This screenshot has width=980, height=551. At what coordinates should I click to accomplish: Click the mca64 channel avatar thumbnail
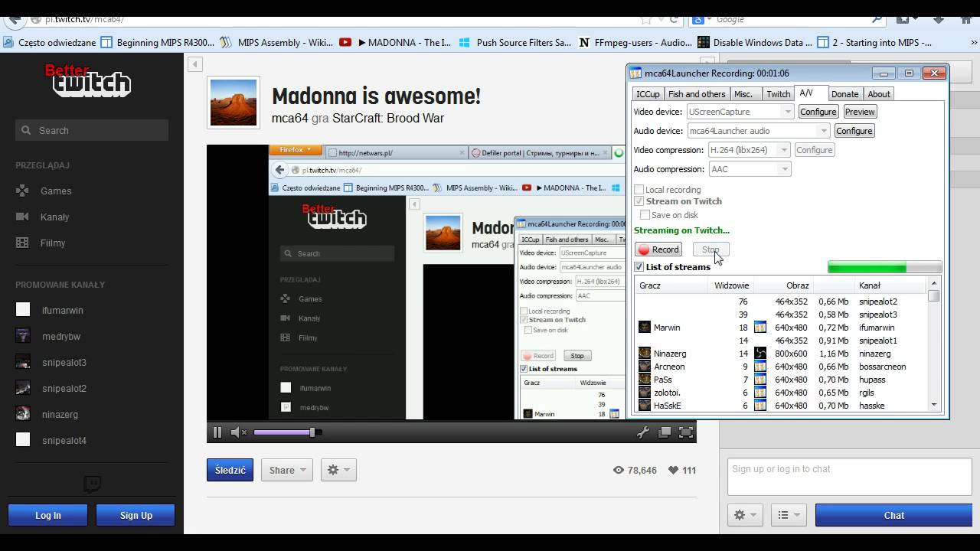pos(234,103)
